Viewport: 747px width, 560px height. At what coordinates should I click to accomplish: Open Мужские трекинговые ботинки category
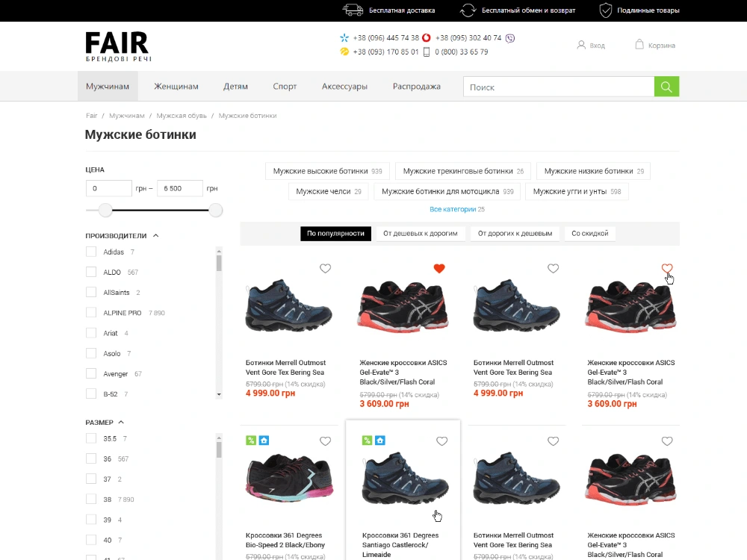coord(464,171)
